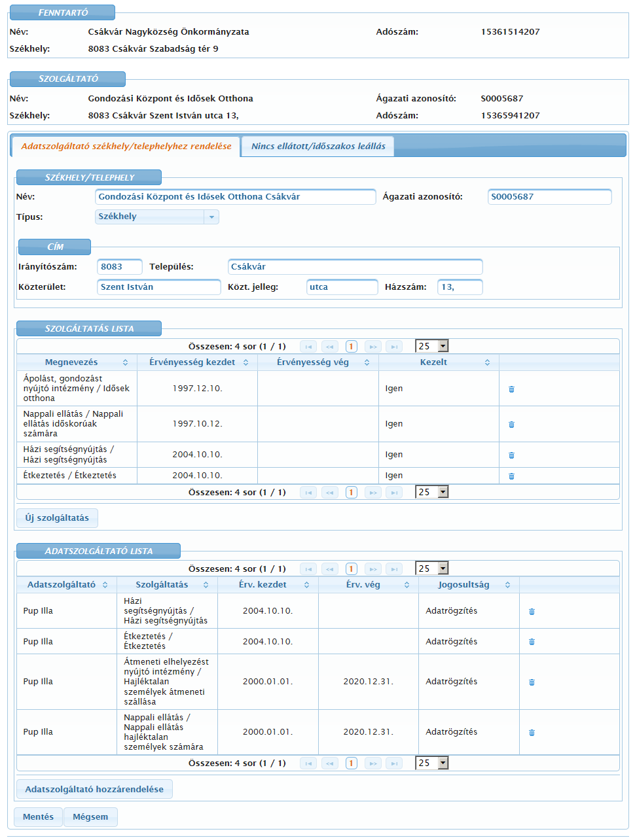Go to first page in Szolgáltatás lista bottom pager

coord(308,493)
